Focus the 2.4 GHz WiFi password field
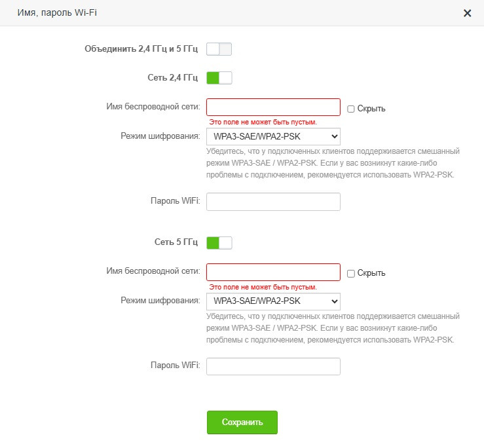 (273, 202)
